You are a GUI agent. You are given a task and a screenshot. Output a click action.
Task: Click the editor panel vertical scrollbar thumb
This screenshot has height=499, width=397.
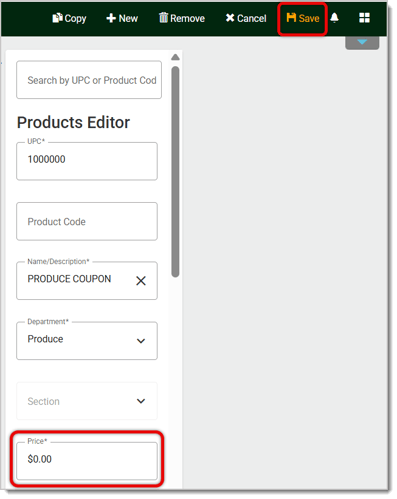[x=175, y=172]
